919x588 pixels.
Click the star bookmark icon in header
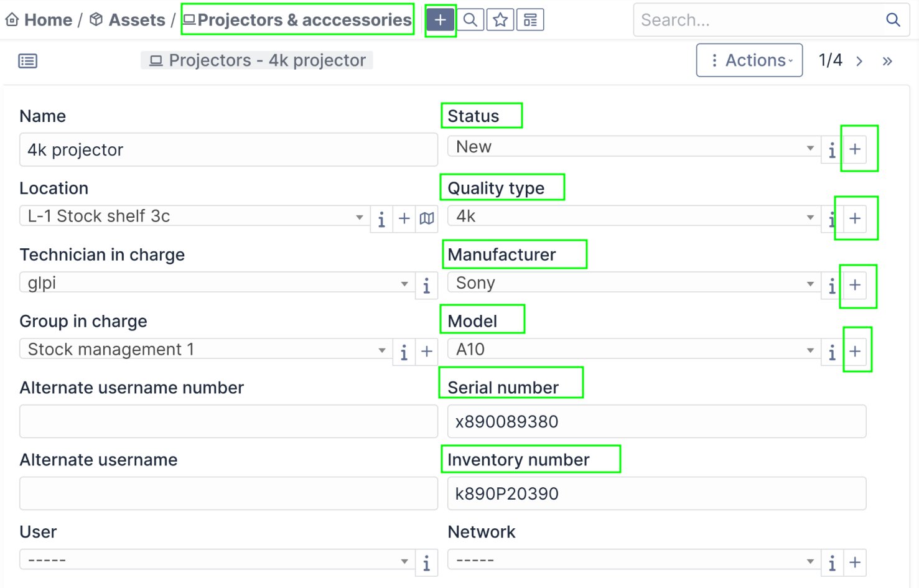click(500, 21)
